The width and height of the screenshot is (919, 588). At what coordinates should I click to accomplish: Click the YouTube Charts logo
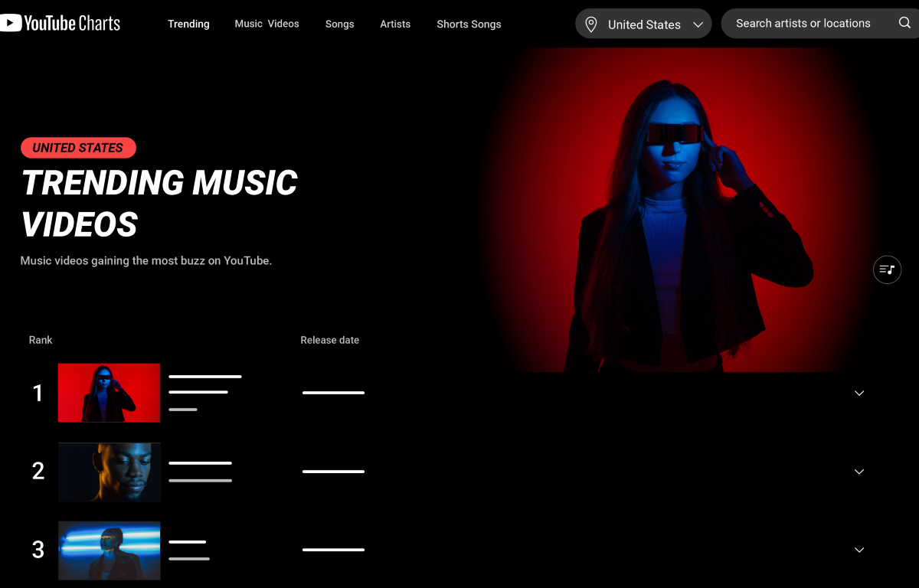[60, 23]
